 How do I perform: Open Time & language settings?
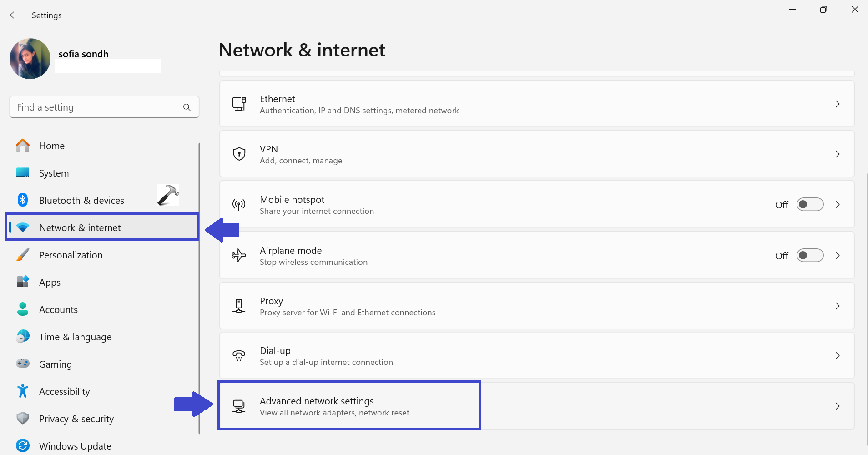coord(75,337)
